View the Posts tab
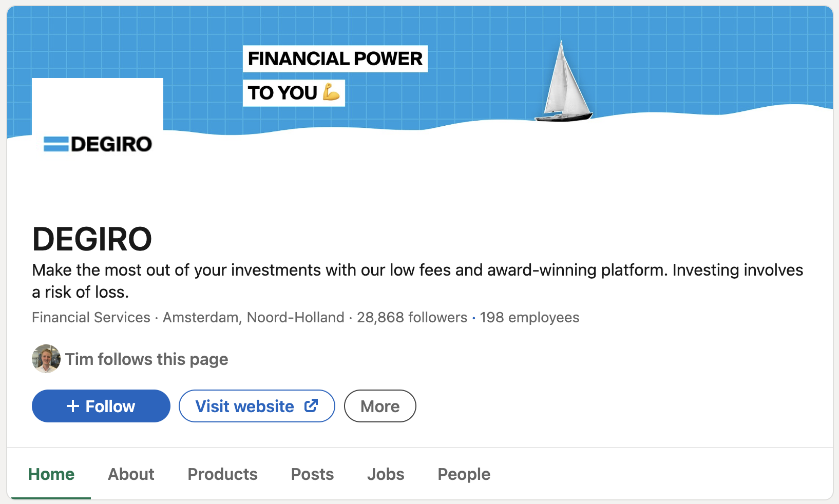 pos(312,474)
